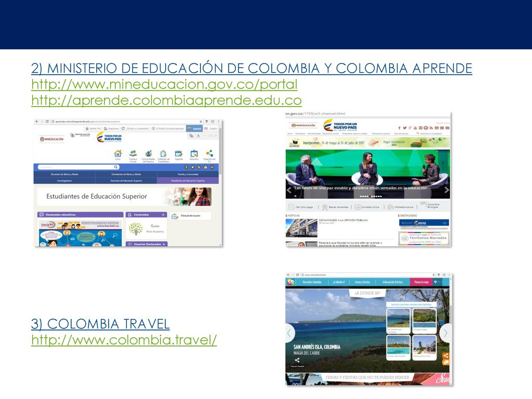The width and height of the screenshot is (532, 399).
Task: Switch Colombia Aprende language to Español
Action: (x=194, y=129)
